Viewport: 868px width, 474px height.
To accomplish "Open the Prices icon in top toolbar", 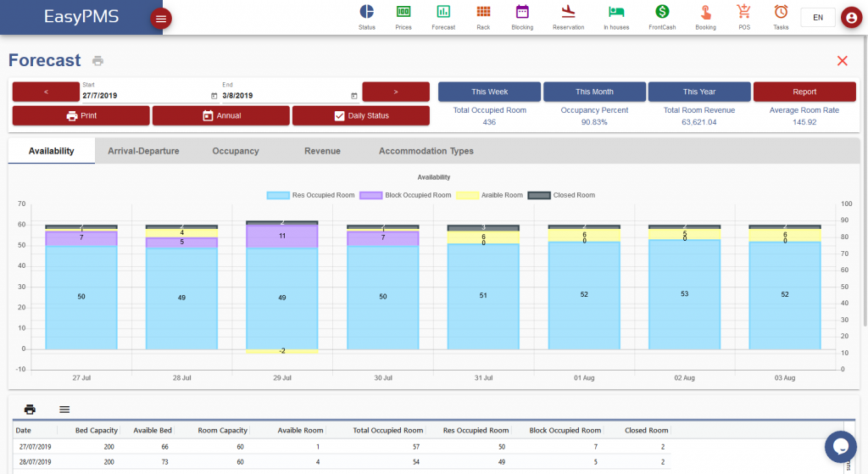I will click(x=403, y=12).
